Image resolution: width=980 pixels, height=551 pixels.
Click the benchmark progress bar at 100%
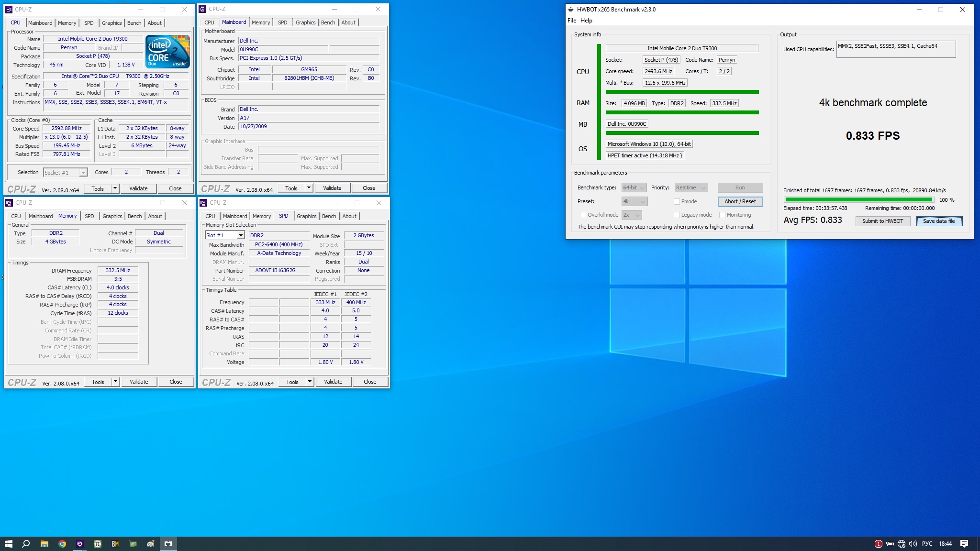pos(858,199)
